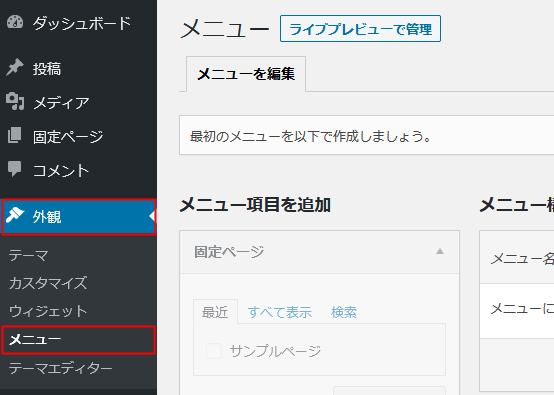The height and width of the screenshot is (395, 554).
Task: Open 固定ページ in the sidebar menu
Action: point(68,137)
